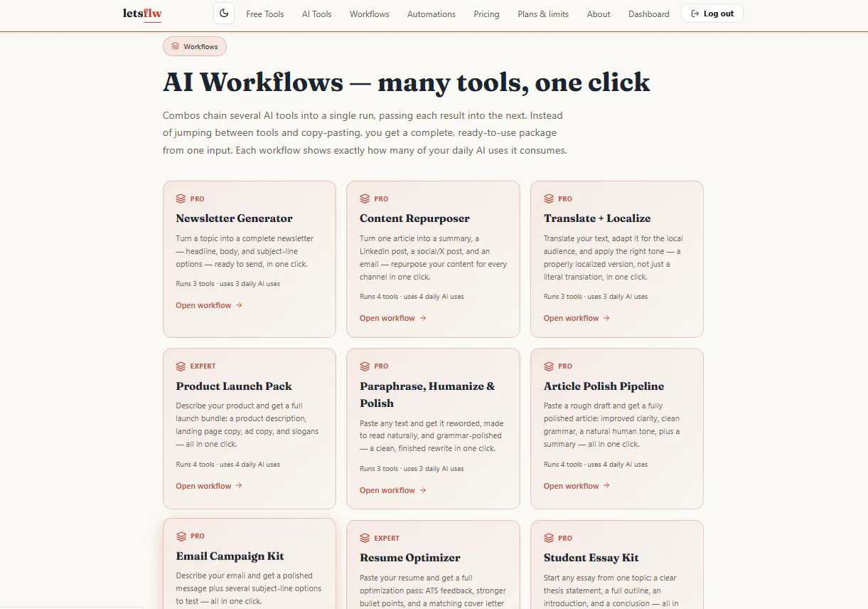Click PRO label on Student Essay Kit card
Screen dimensions: 868x609
click(565, 539)
